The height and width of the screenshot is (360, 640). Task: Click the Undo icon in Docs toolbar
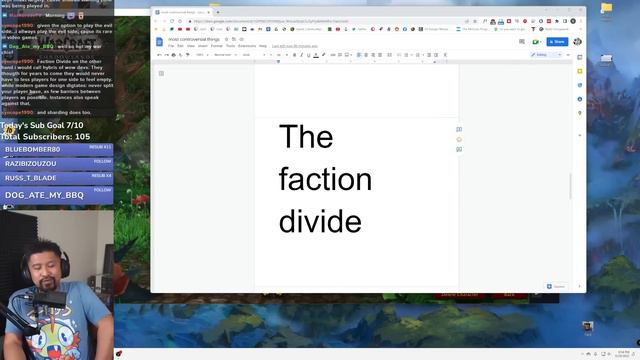tap(159, 55)
